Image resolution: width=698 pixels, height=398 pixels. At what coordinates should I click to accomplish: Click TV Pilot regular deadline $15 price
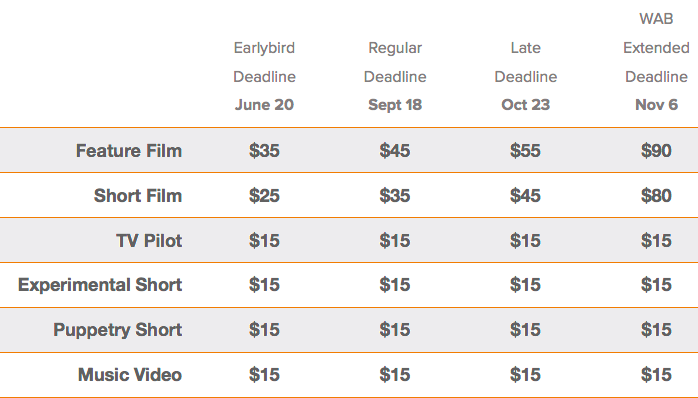395,240
